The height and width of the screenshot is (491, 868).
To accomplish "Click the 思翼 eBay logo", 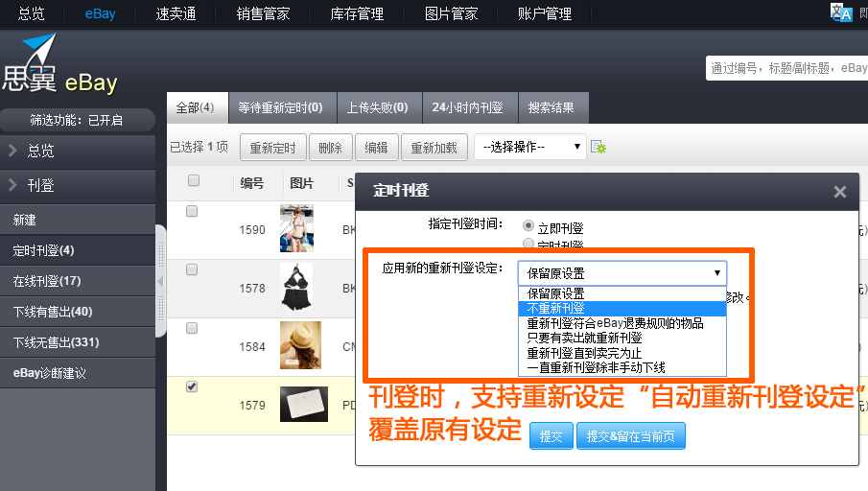I will click(59, 65).
